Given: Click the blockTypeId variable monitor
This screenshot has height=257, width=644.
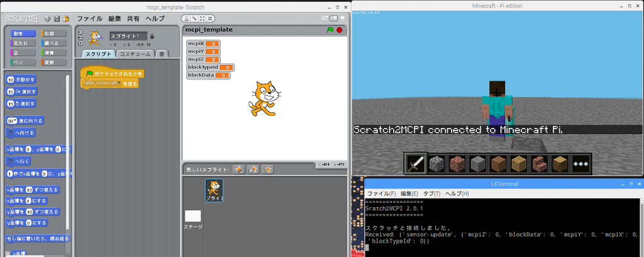Looking at the screenshot, I should (x=210, y=67).
